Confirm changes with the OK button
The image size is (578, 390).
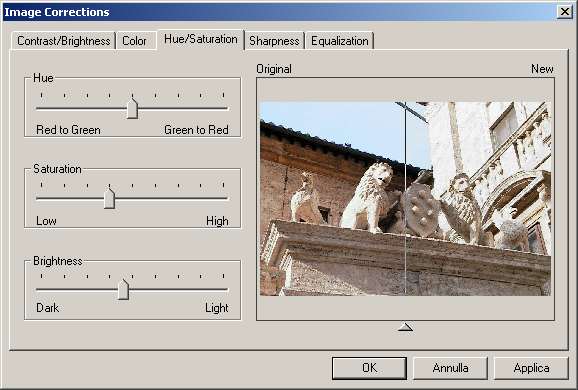[369, 368]
